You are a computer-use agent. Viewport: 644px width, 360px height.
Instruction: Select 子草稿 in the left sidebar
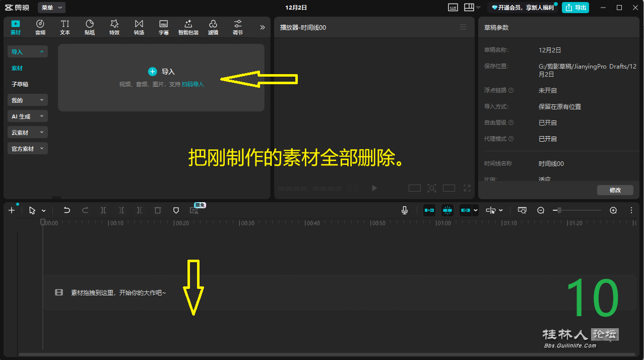point(20,84)
